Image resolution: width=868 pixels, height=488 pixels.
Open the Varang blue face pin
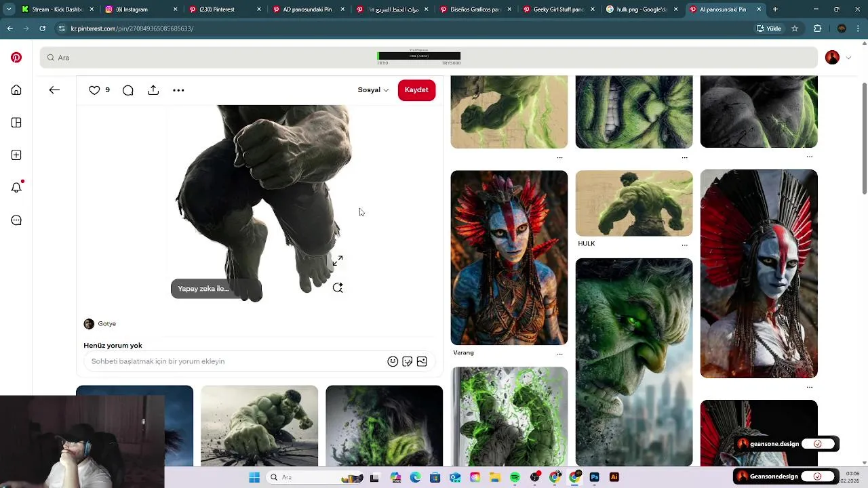tap(509, 258)
